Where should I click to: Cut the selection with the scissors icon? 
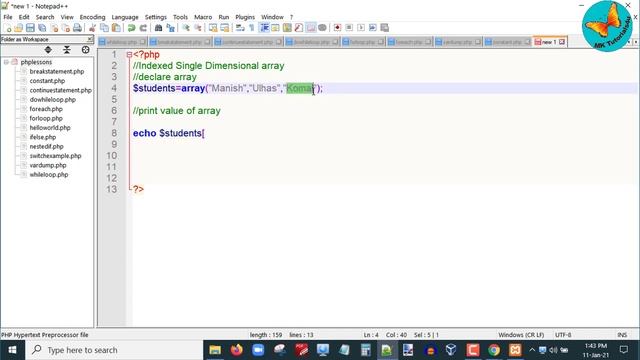pyautogui.click(x=92, y=28)
